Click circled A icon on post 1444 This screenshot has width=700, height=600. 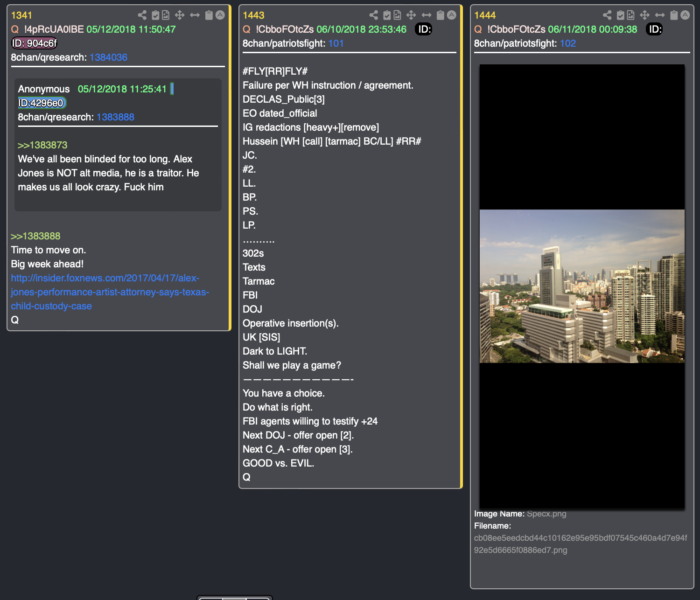[x=685, y=15]
